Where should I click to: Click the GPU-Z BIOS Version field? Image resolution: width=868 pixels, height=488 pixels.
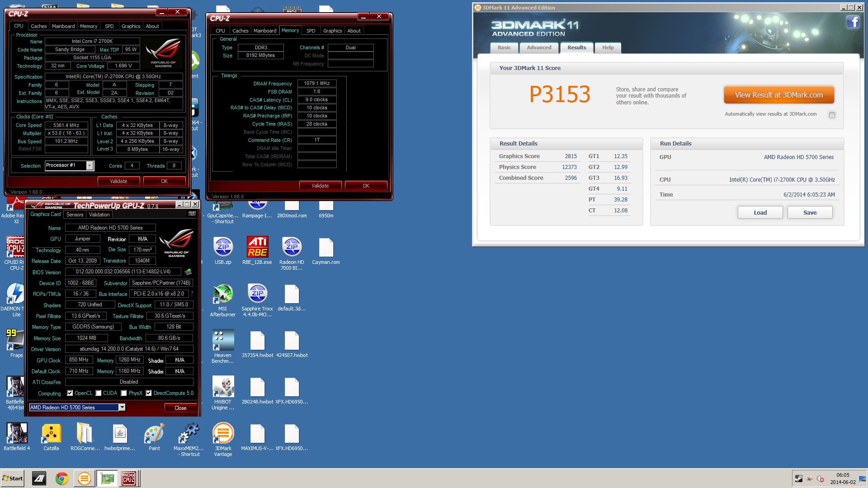click(x=123, y=272)
